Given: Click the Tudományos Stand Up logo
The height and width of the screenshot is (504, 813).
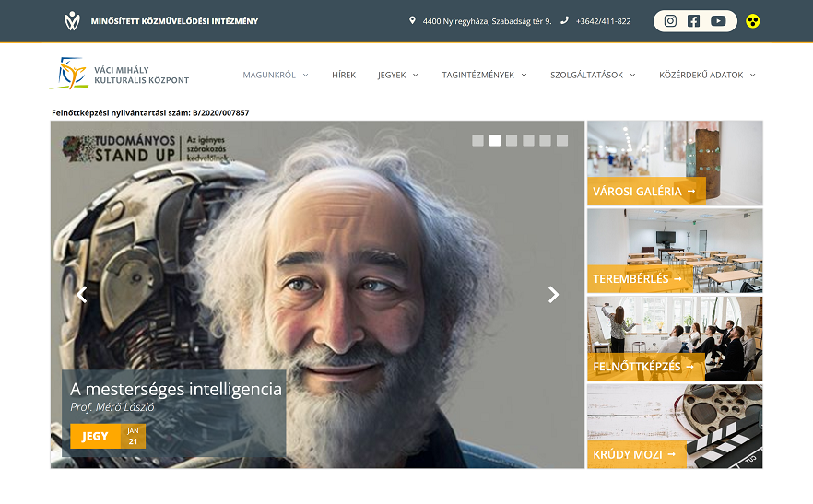Looking at the screenshot, I should (147, 149).
